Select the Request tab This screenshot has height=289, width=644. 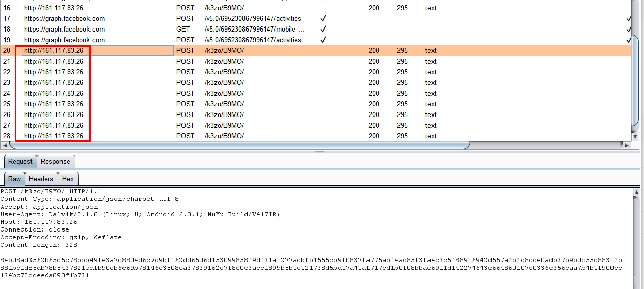coord(20,162)
